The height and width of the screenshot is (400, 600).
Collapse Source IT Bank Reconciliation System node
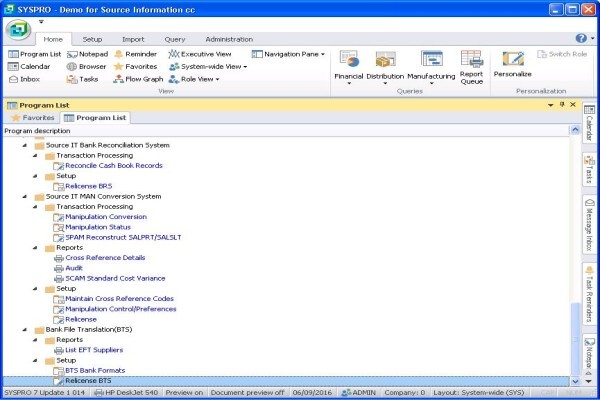pos(25,145)
